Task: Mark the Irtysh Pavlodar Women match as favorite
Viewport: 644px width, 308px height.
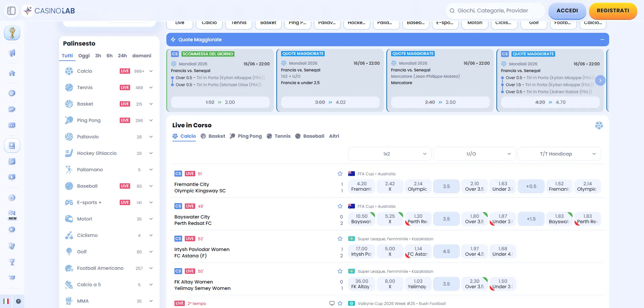Action: tap(340, 239)
